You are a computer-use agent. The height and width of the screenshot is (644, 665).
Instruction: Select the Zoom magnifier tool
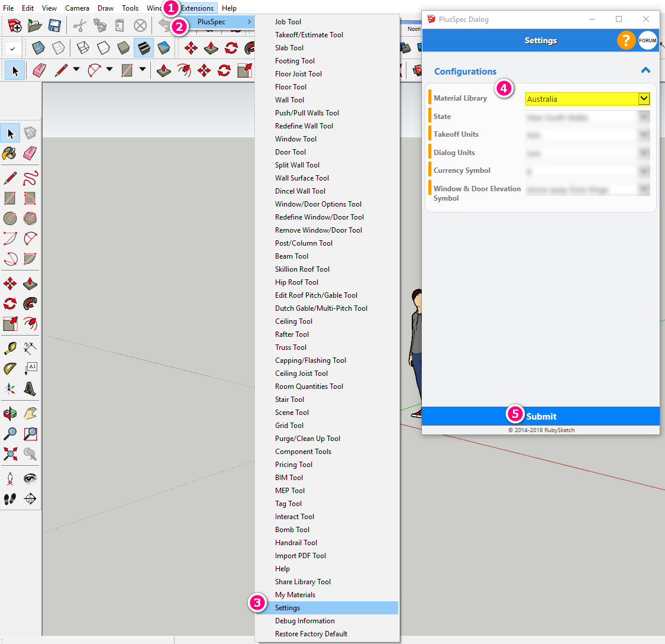tap(9, 434)
